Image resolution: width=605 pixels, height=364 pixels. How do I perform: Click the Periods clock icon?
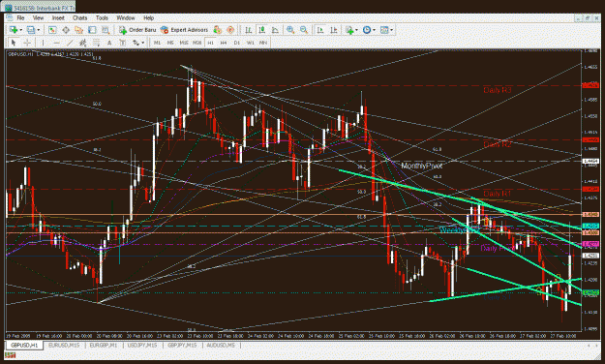pyautogui.click(x=367, y=30)
